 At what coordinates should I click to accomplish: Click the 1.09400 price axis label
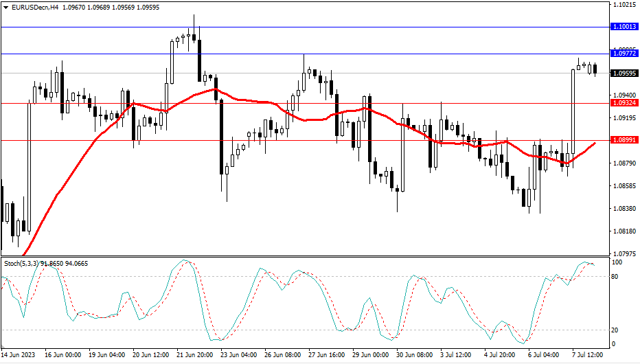tap(623, 95)
